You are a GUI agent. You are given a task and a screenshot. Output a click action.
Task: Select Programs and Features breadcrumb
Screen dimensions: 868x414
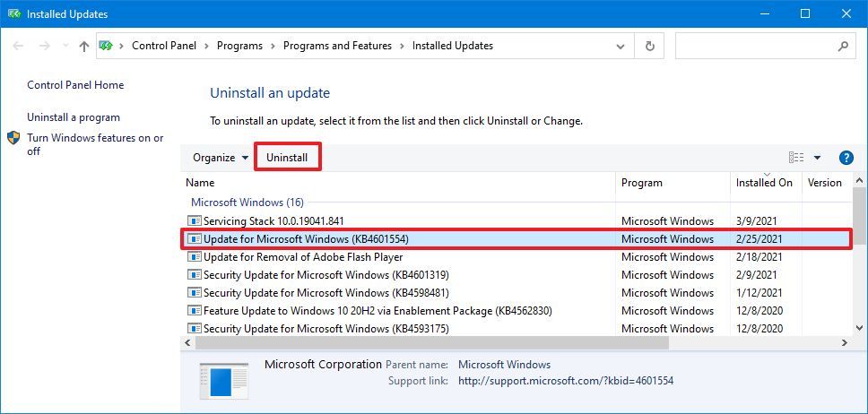(x=338, y=46)
